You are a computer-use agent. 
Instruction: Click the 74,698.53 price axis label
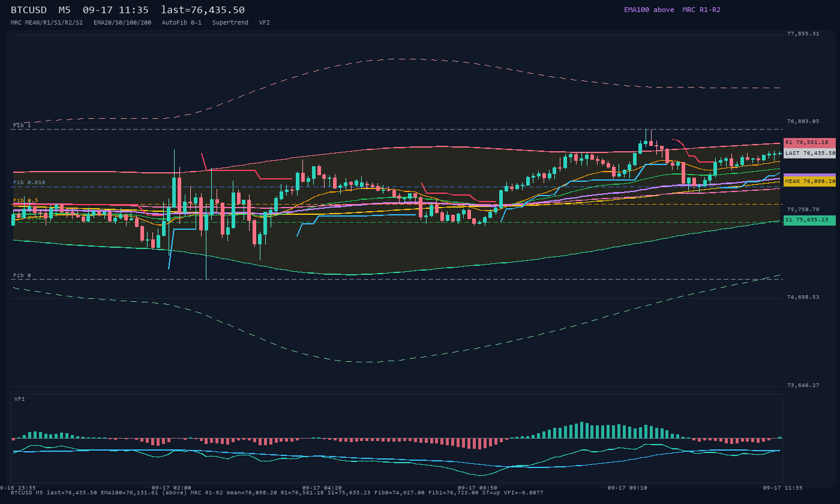[803, 297]
